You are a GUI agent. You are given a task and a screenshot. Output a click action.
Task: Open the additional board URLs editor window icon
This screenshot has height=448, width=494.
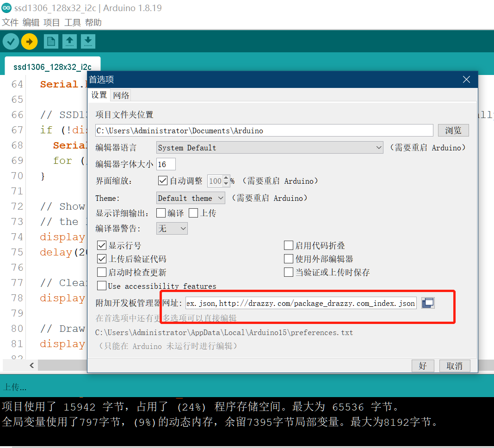428,303
